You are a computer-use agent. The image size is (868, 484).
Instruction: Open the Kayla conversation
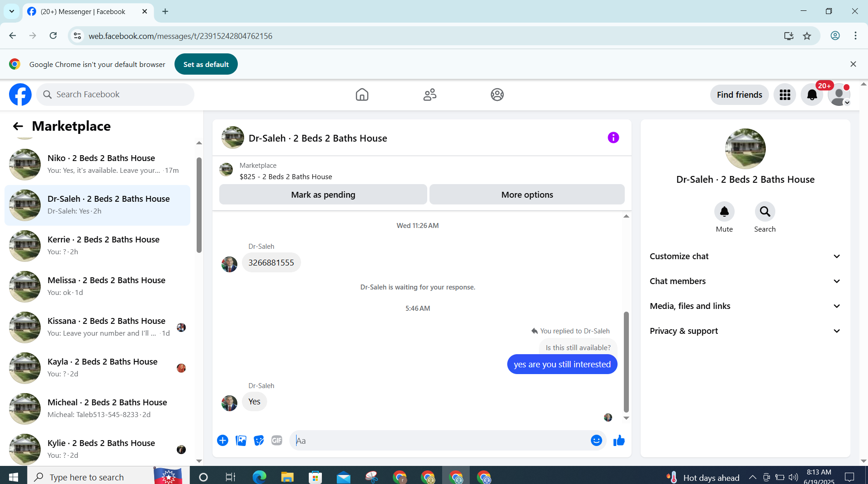coord(97,368)
